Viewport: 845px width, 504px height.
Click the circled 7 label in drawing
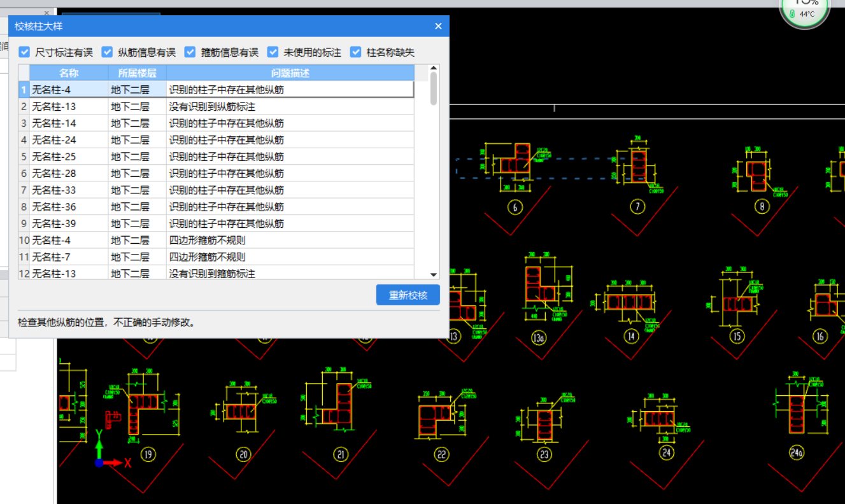click(637, 206)
